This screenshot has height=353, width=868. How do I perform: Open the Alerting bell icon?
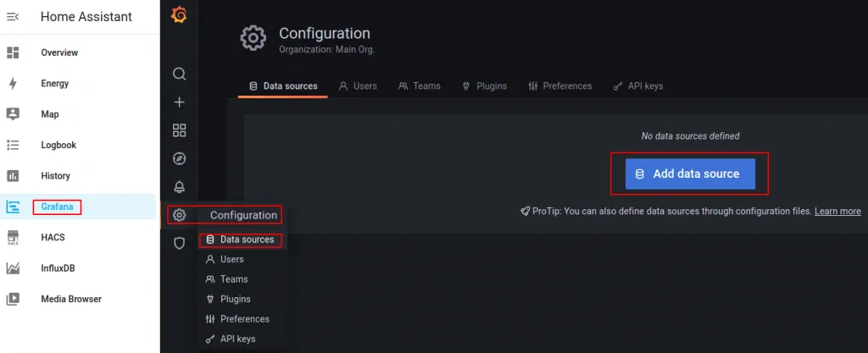coord(180,187)
